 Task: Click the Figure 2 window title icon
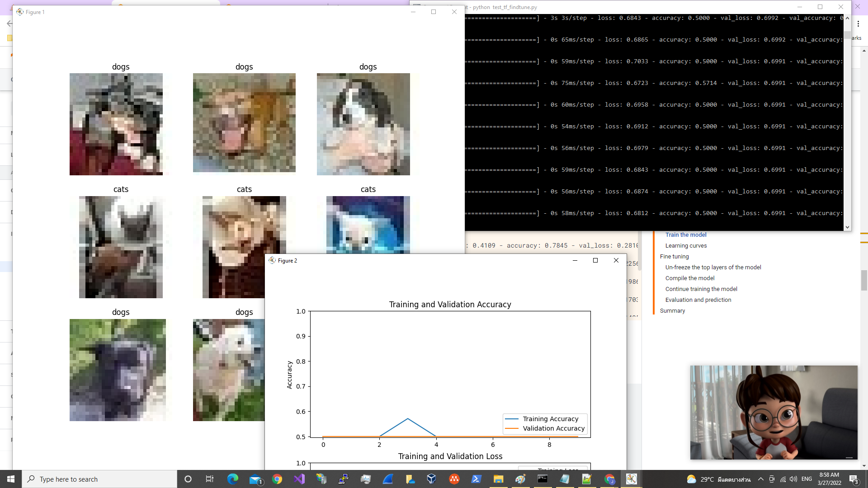pyautogui.click(x=272, y=260)
